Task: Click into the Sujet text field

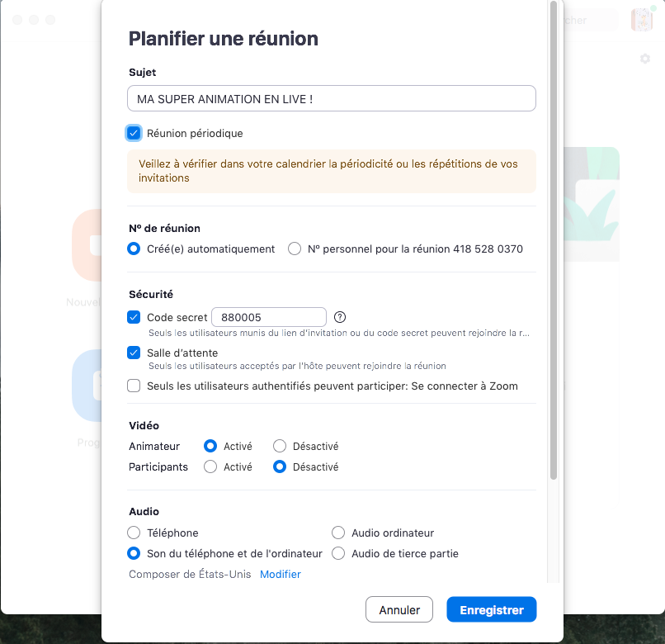Action: click(332, 99)
